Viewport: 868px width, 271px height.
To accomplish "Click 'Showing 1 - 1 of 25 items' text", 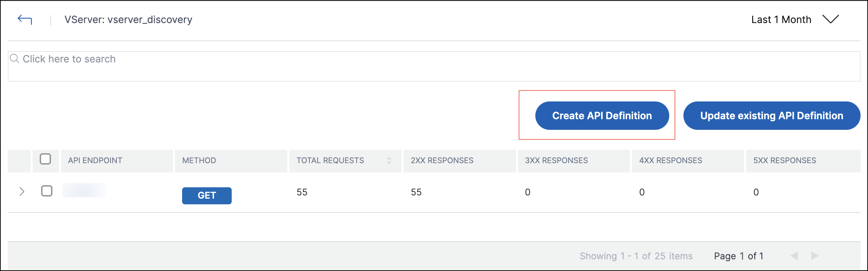I will coord(636,256).
